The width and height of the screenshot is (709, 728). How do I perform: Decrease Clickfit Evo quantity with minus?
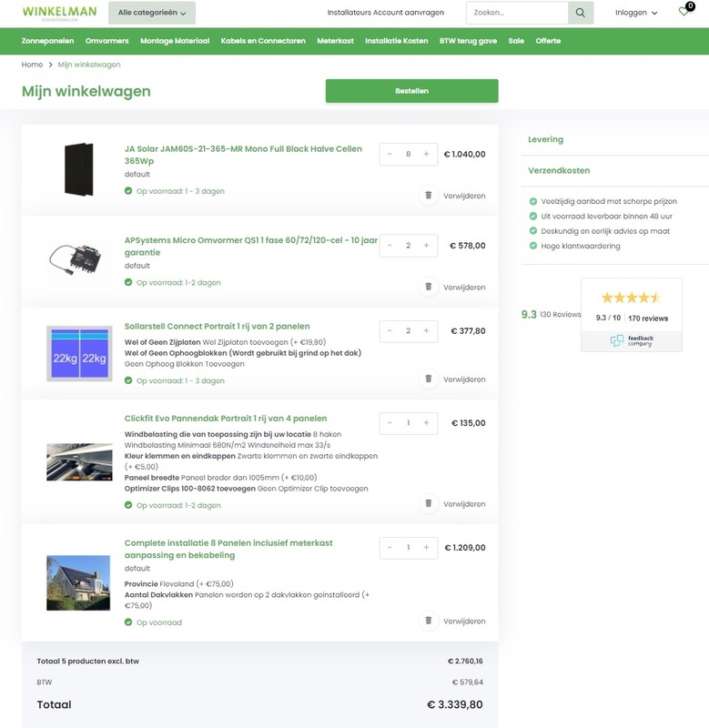pyautogui.click(x=390, y=423)
